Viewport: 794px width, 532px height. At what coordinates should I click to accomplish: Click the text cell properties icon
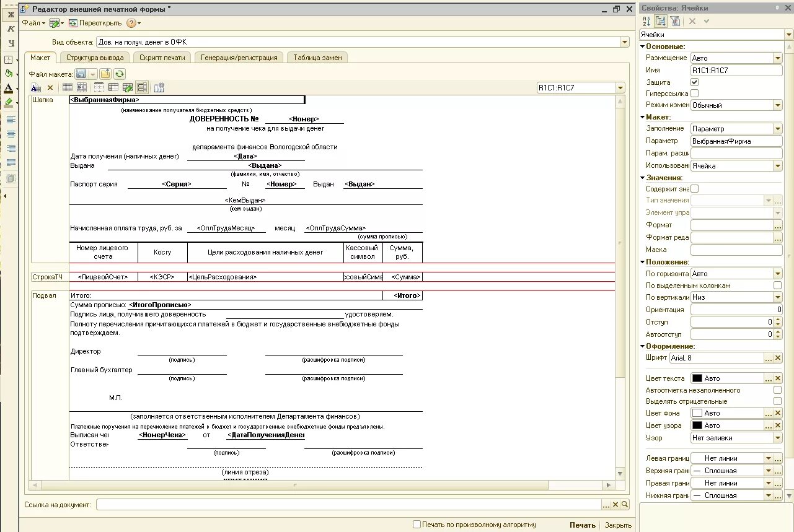pyautogui.click(x=36, y=87)
